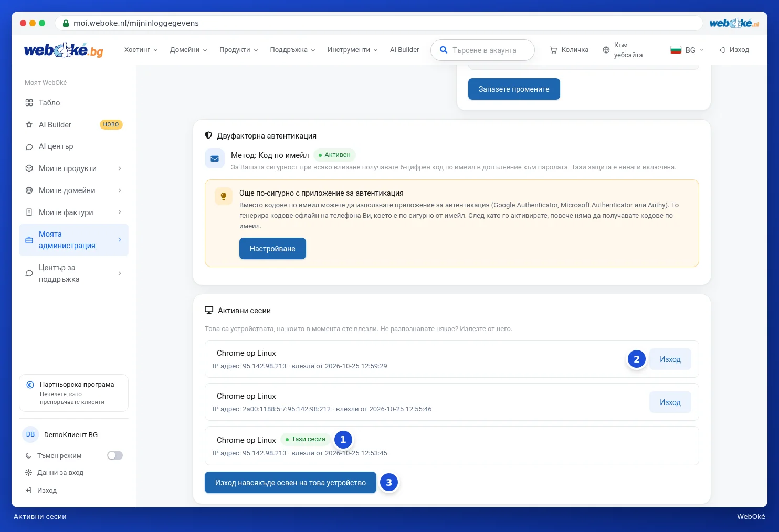The image size is (779, 532).
Task: Click the Настройване button
Action: pos(272,249)
